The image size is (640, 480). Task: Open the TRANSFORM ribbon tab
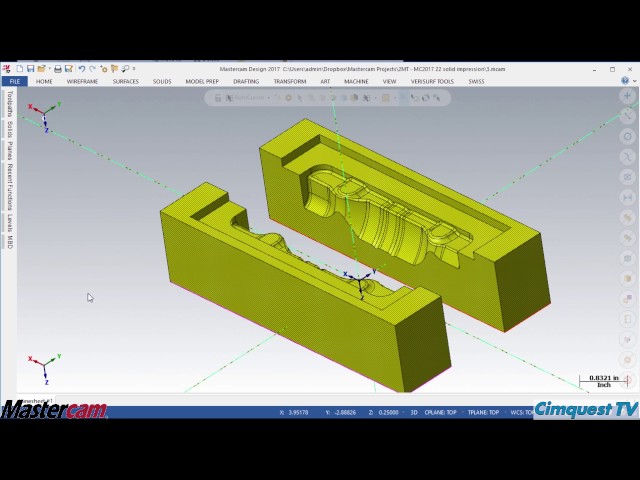[x=290, y=81]
